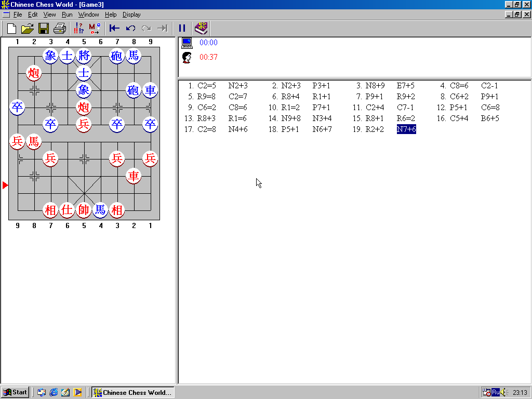Pause the game
The image size is (532, 399).
(x=182, y=28)
